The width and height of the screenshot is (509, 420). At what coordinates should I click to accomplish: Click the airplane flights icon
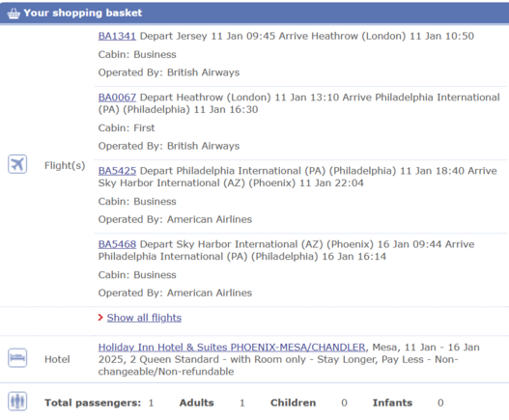click(x=17, y=164)
